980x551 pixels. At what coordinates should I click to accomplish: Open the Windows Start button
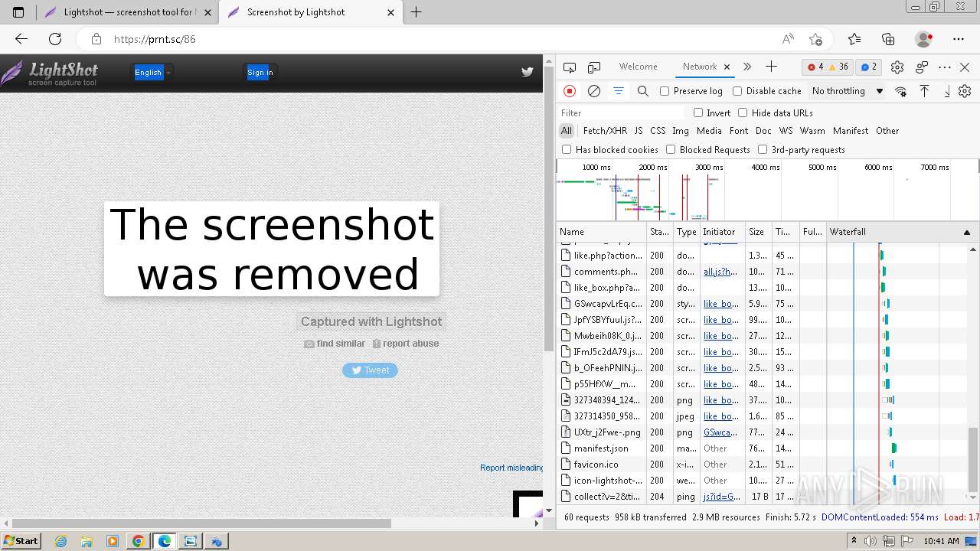point(21,540)
